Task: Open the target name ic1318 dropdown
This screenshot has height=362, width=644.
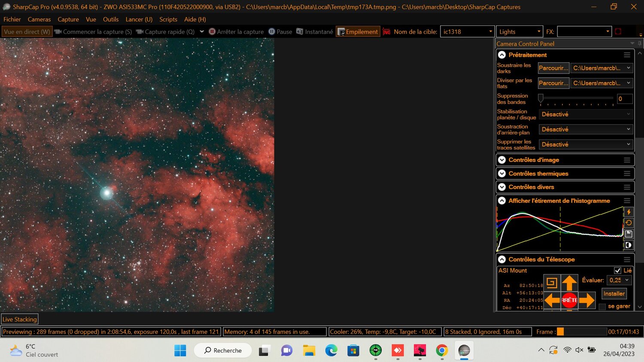Action: pos(467,32)
